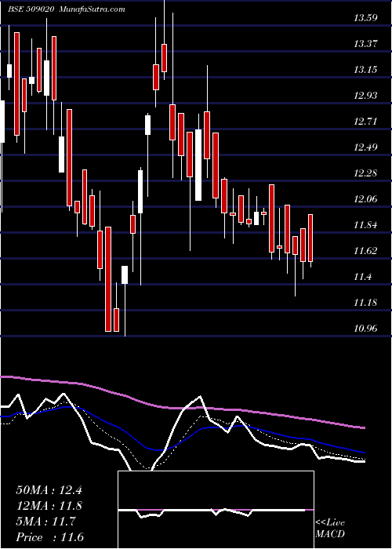
Task: Click the last red candlestick on the right
Action: point(310,238)
